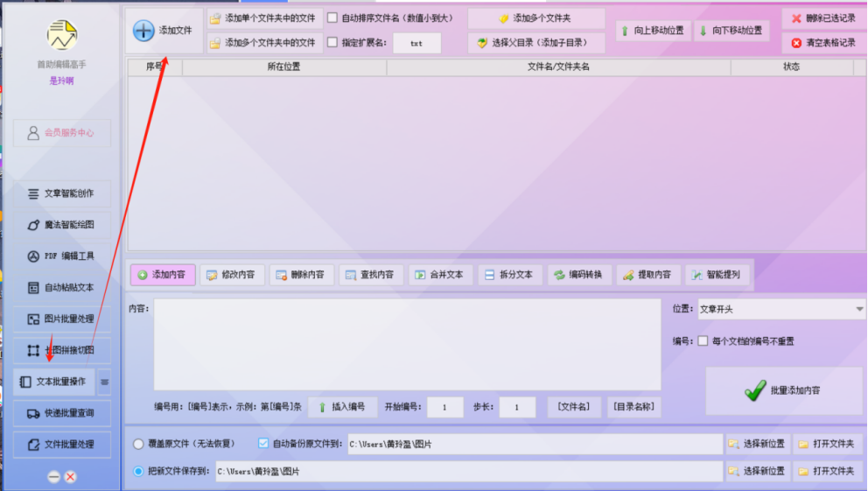Click the 步长 input field
The height and width of the screenshot is (491, 868).
[517, 407]
